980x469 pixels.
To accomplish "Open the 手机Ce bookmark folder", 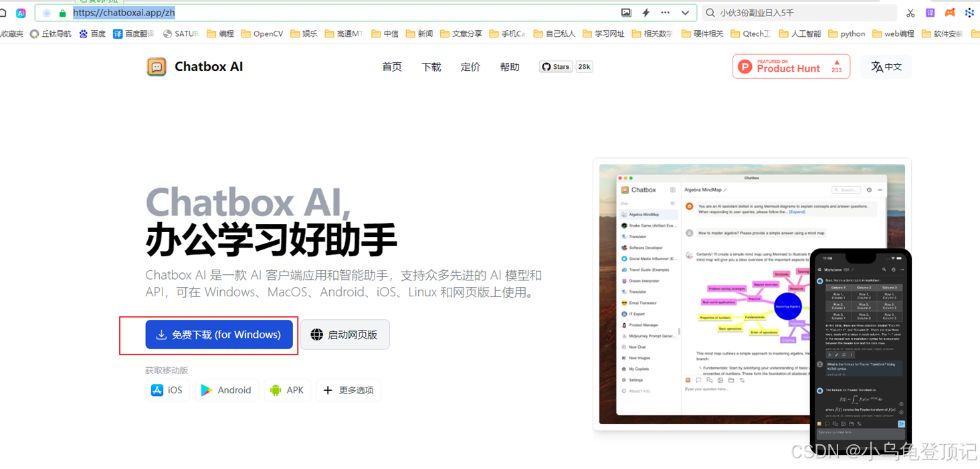I will tap(508, 33).
